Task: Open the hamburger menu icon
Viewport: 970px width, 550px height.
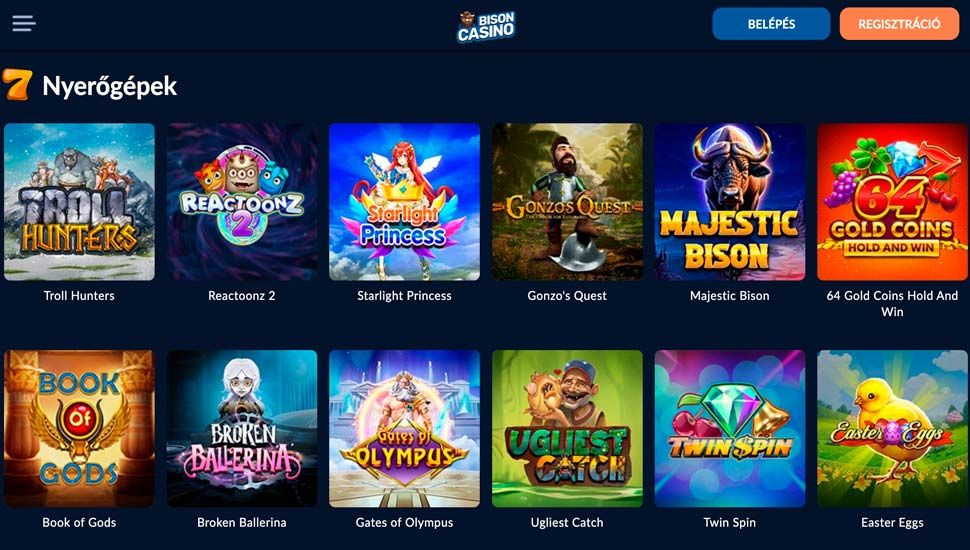Action: (x=24, y=24)
